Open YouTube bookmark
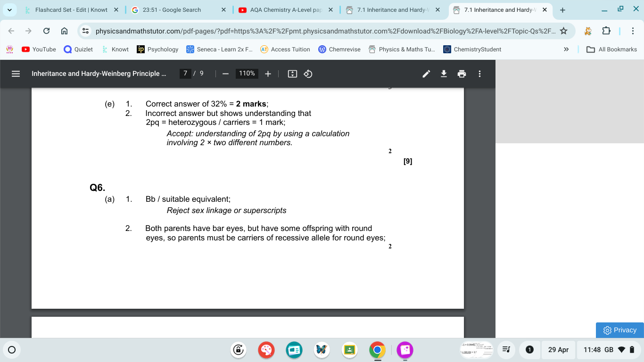This screenshot has height=362, width=644. (39, 49)
